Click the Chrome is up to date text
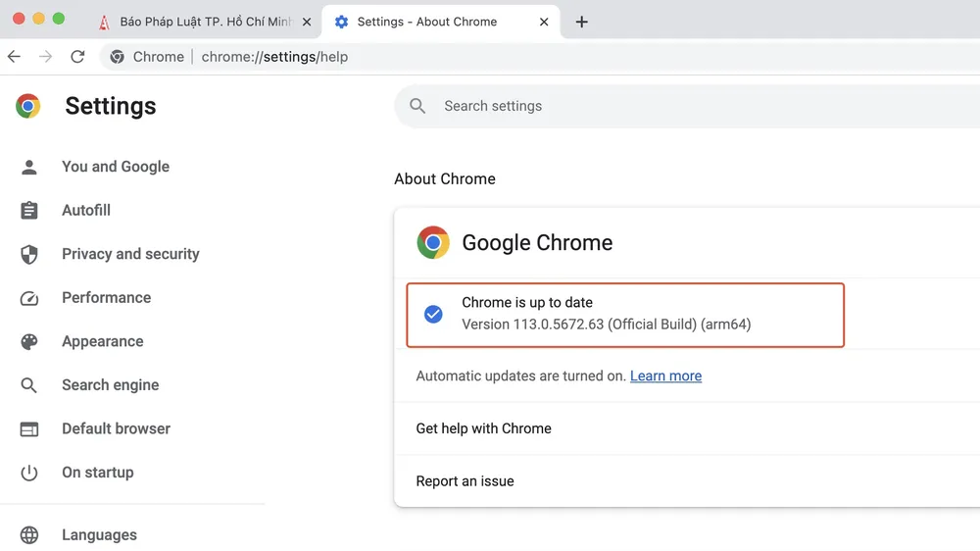Image resolution: width=980 pixels, height=551 pixels. coord(527,303)
